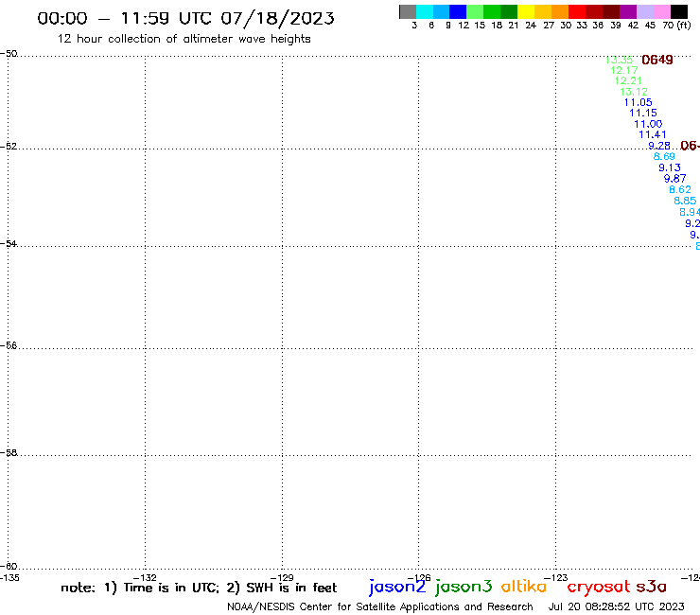Click the 24 scale label in legend
This screenshot has height=615, width=700.
pyautogui.click(x=531, y=26)
